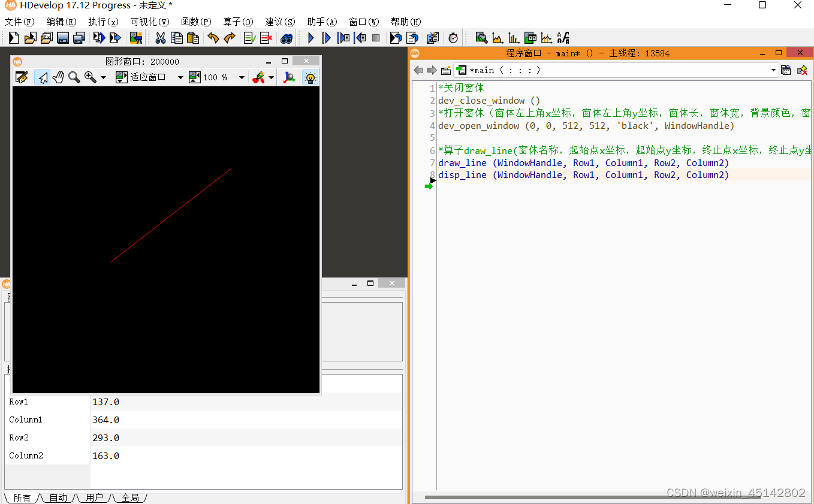
Task: Expand the zoom-in tool dropdown arrow
Action: tap(103, 77)
